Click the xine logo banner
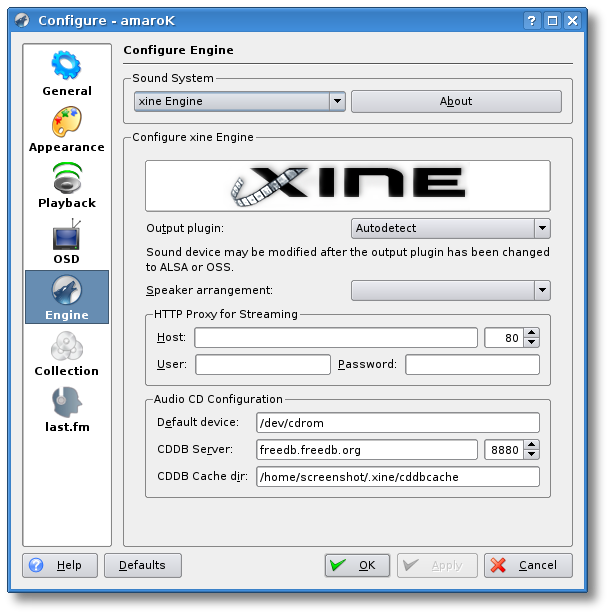 pyautogui.click(x=348, y=186)
